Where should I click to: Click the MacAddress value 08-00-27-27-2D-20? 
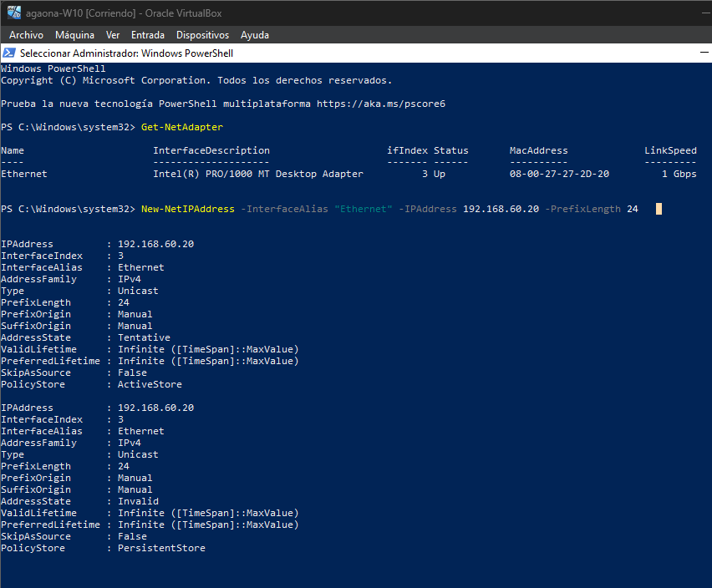pyautogui.click(x=559, y=174)
